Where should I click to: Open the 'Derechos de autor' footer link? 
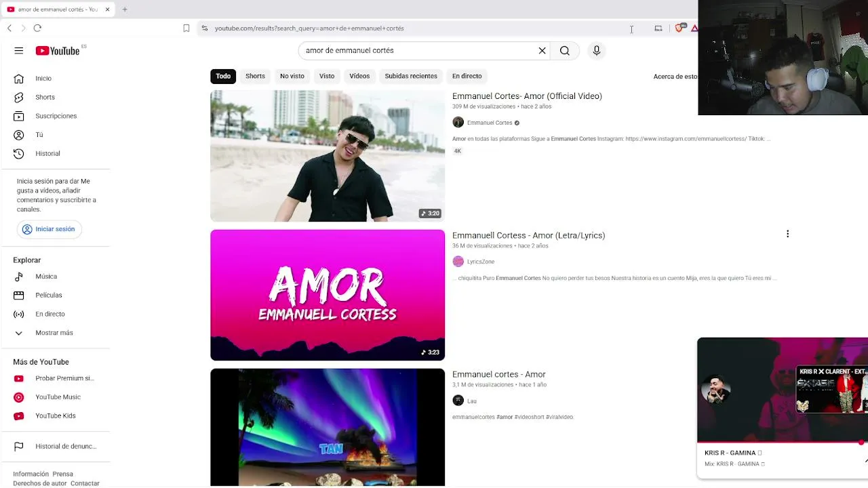[40, 483]
